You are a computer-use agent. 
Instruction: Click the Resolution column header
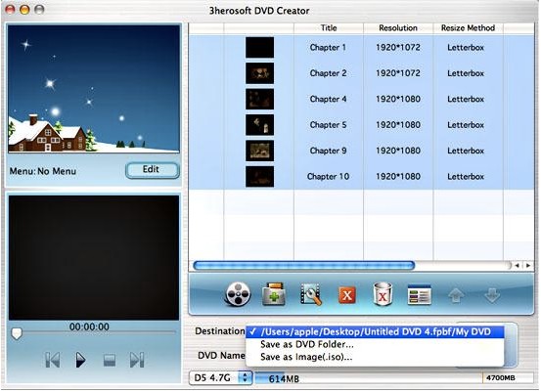[398, 28]
